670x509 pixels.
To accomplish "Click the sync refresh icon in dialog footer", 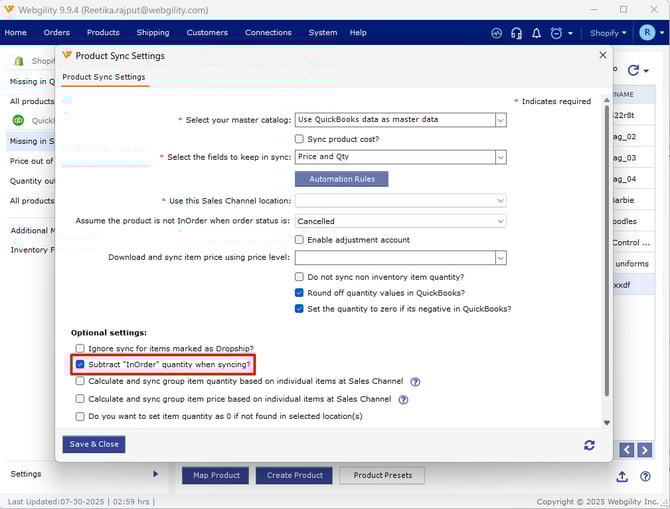I will point(589,445).
